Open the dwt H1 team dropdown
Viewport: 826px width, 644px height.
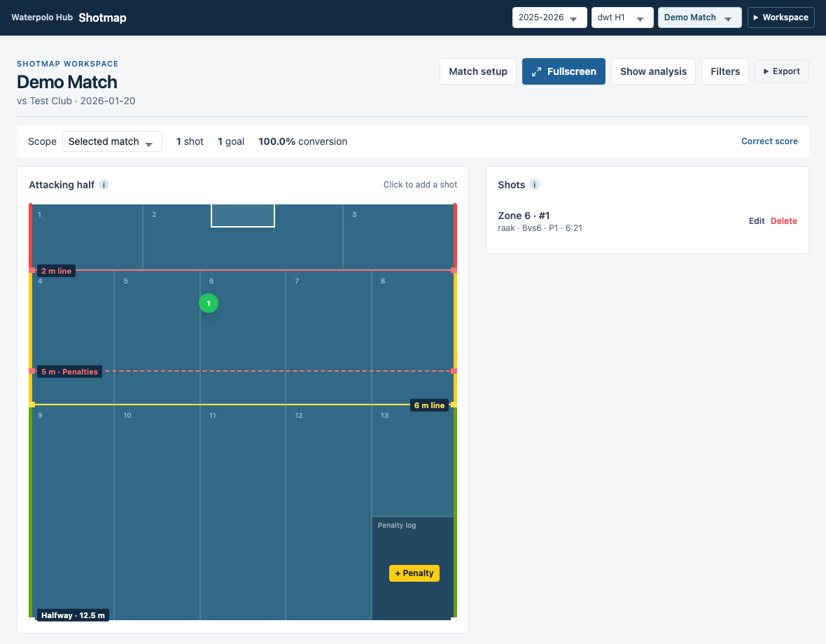tap(622, 17)
